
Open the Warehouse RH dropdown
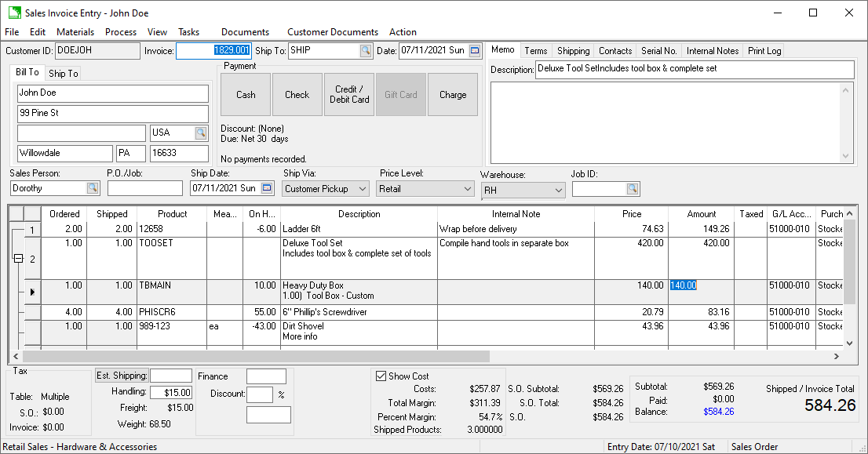click(x=558, y=191)
